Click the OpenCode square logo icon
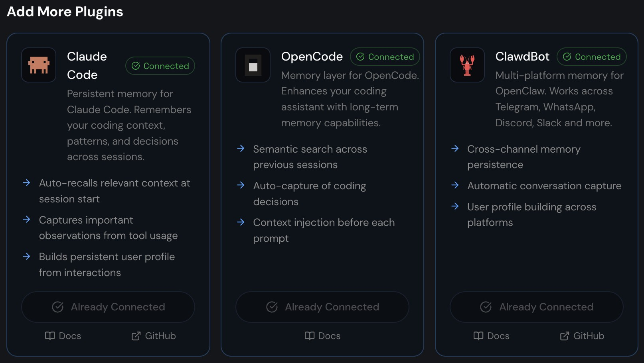The height and width of the screenshot is (363, 644). pyautogui.click(x=253, y=65)
